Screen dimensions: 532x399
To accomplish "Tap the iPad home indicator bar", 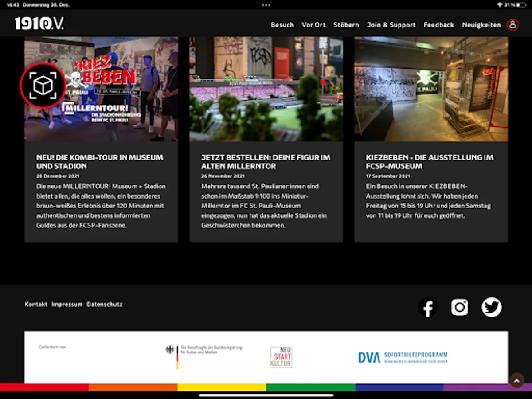I will pos(266,395).
